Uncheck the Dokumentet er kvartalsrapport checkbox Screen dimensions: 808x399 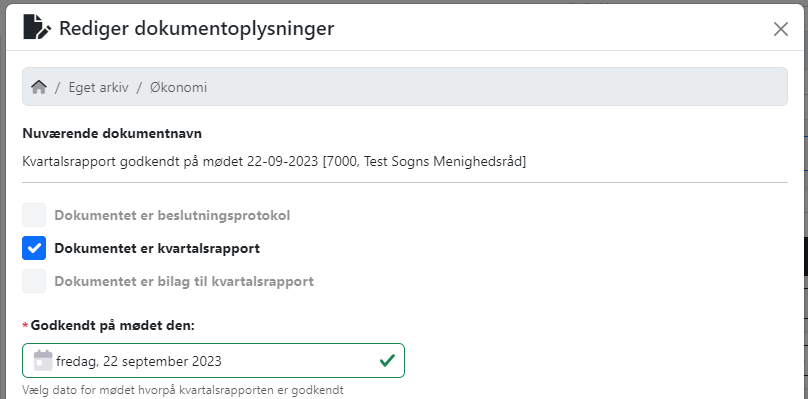(34, 248)
